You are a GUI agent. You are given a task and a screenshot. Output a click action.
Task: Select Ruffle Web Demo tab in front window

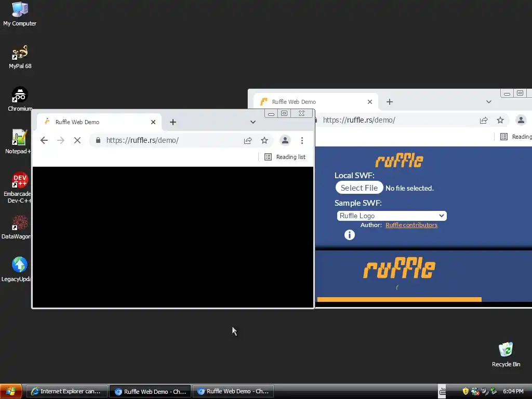99,122
